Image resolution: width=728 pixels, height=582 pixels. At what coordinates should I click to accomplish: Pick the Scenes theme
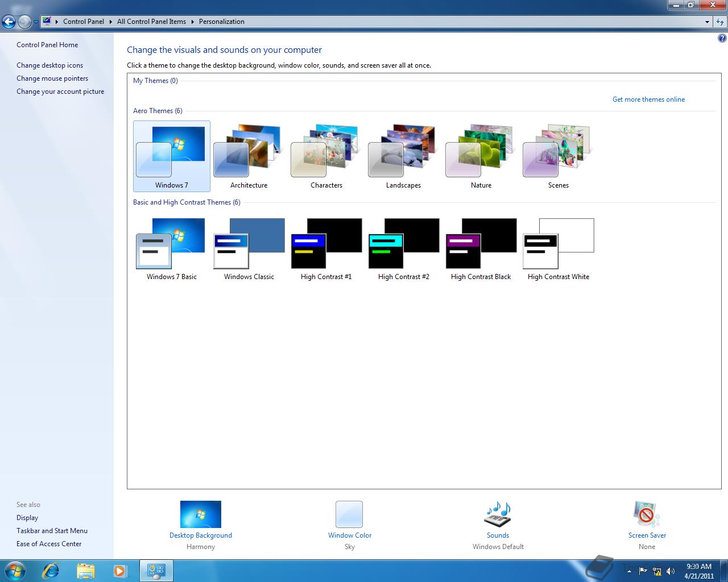point(558,156)
